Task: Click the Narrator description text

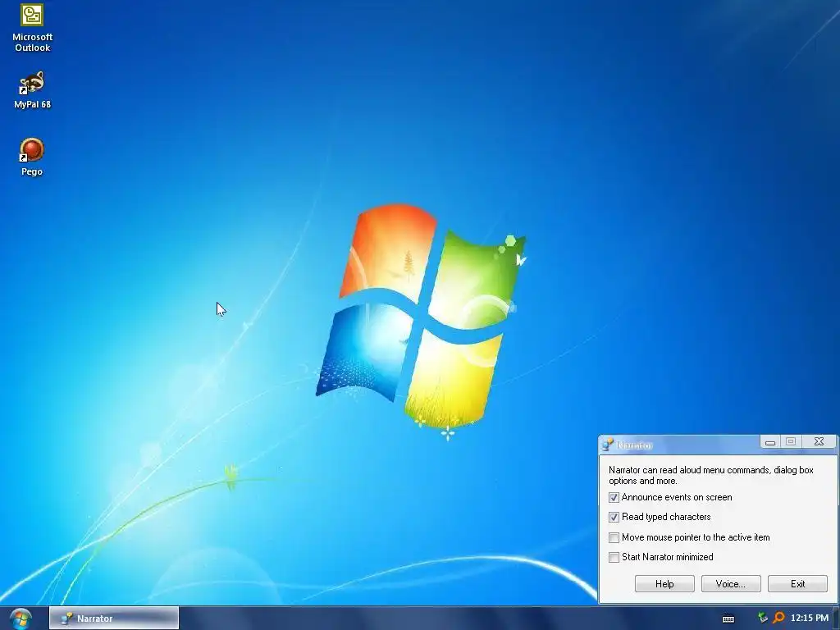Action: [711, 475]
